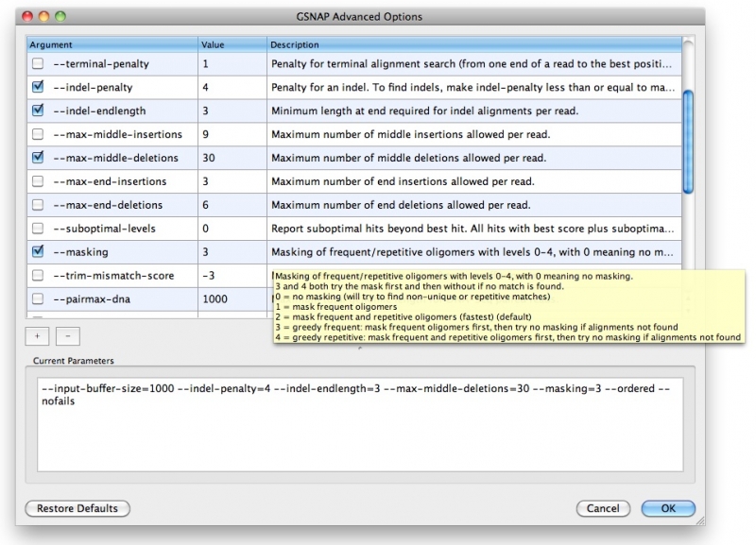This screenshot has width=756, height=545.
Task: Sort by the Argument column header
Action: (112, 44)
